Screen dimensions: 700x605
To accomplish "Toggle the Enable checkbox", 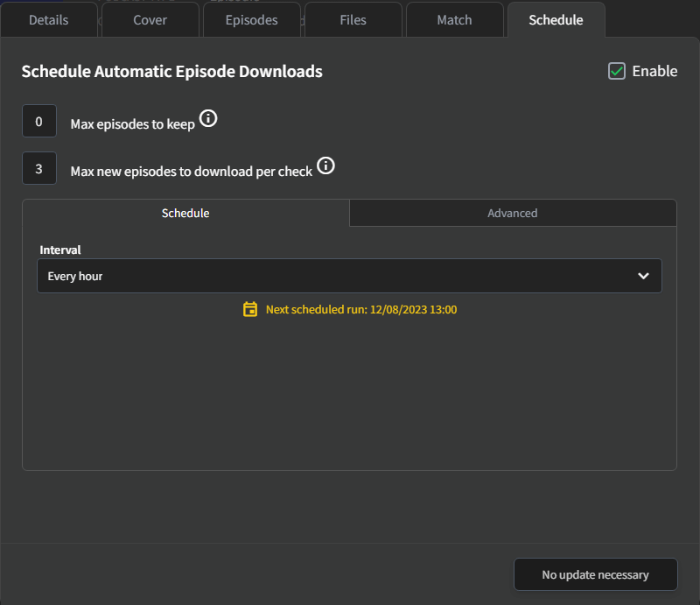I will point(617,71).
